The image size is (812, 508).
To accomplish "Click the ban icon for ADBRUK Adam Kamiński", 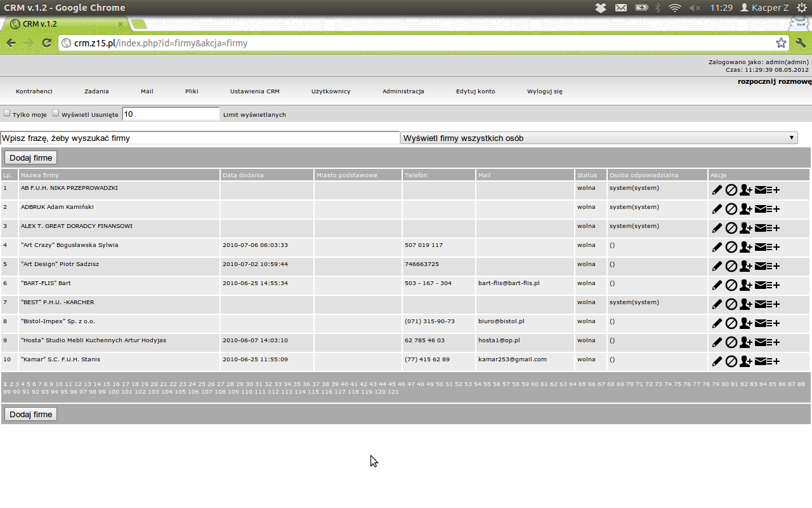I will [731, 209].
